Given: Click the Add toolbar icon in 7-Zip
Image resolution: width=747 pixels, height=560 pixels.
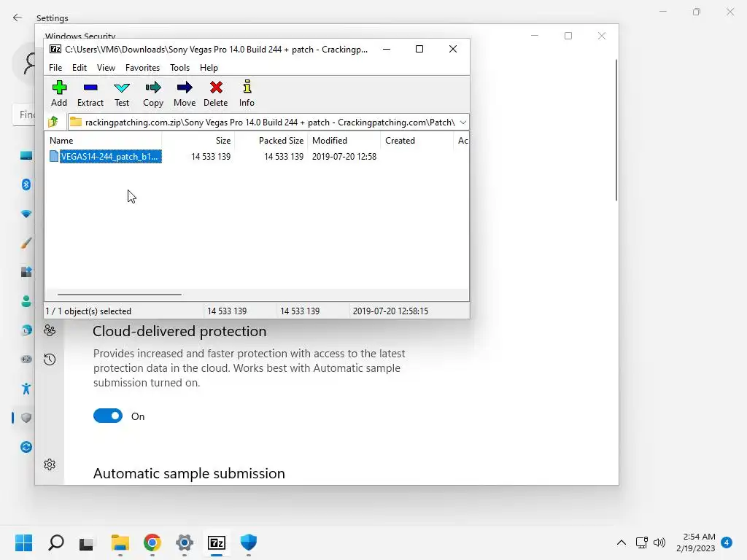Looking at the screenshot, I should [x=59, y=93].
